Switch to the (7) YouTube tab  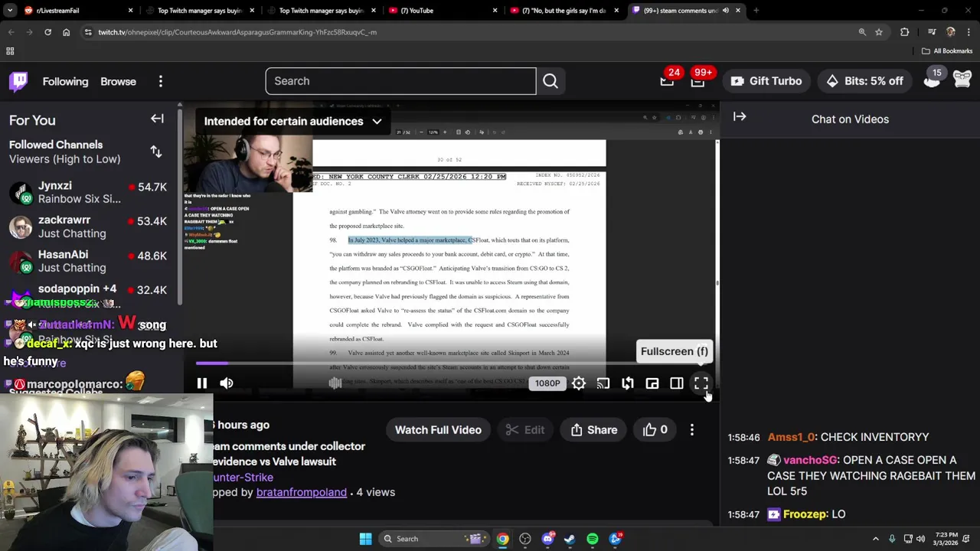pyautogui.click(x=440, y=11)
